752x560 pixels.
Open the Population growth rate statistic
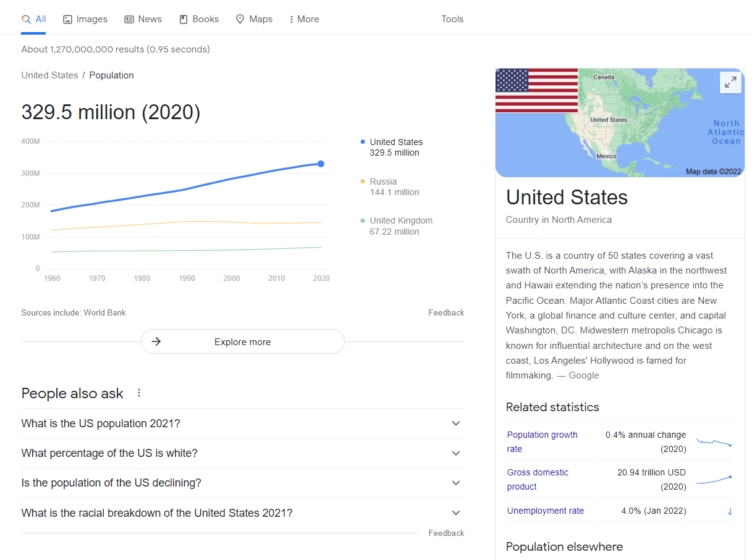click(542, 441)
